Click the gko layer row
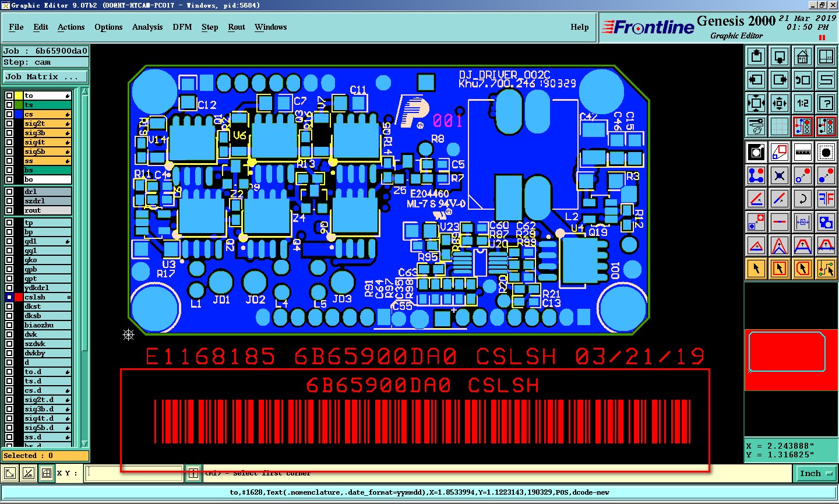The image size is (839, 504). (47, 260)
